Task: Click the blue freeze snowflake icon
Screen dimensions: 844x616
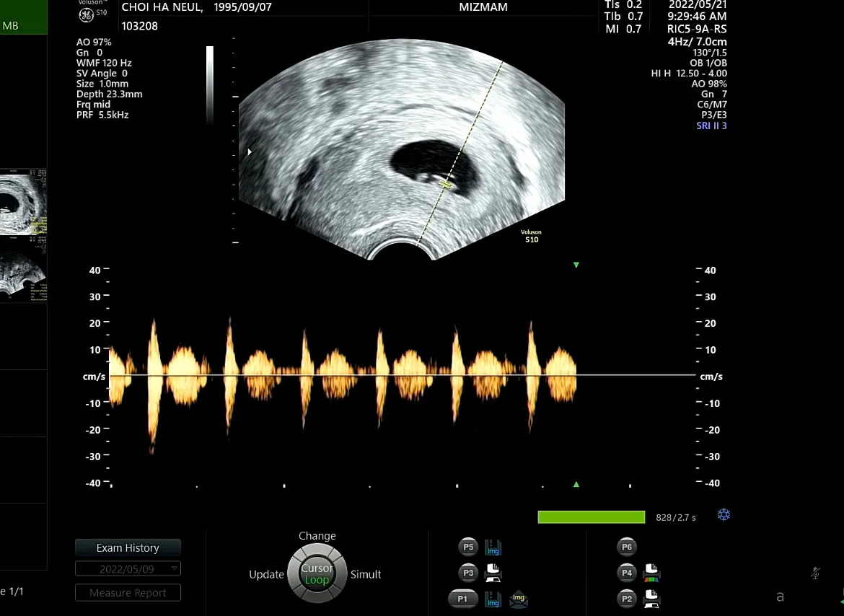Action: 724,515
